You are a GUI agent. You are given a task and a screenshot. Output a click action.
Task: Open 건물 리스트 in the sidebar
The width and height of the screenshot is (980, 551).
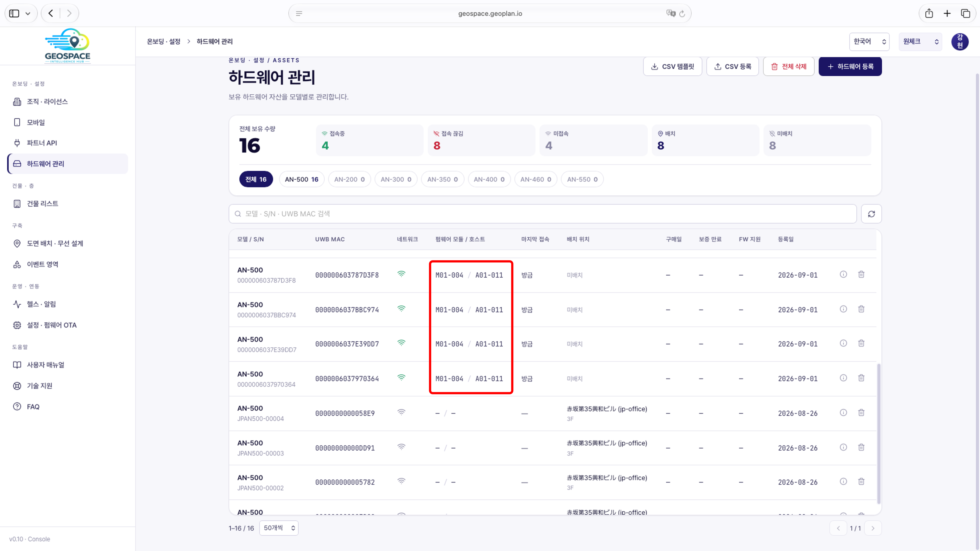68,204
